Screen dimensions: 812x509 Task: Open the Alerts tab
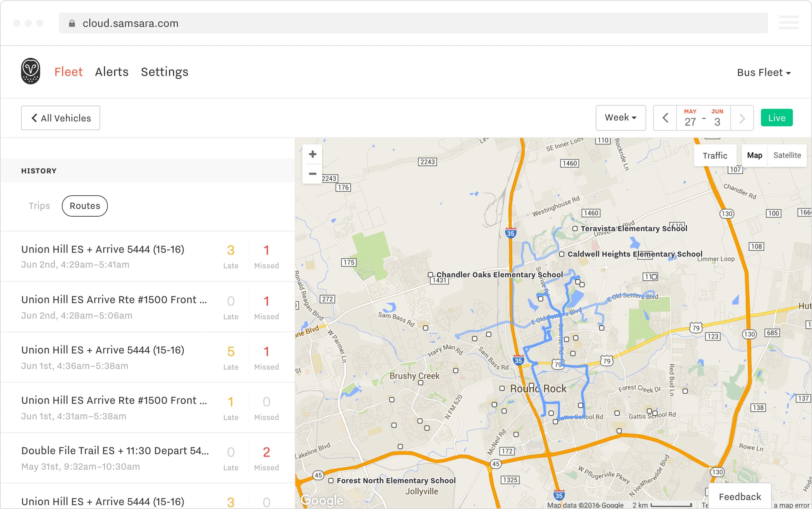[112, 72]
